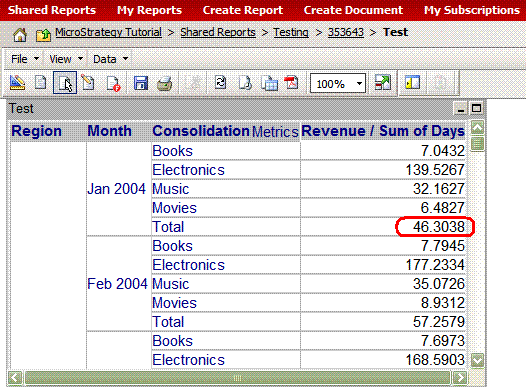Open the Create Report tab
This screenshot has height=387, width=526.
click(x=243, y=10)
